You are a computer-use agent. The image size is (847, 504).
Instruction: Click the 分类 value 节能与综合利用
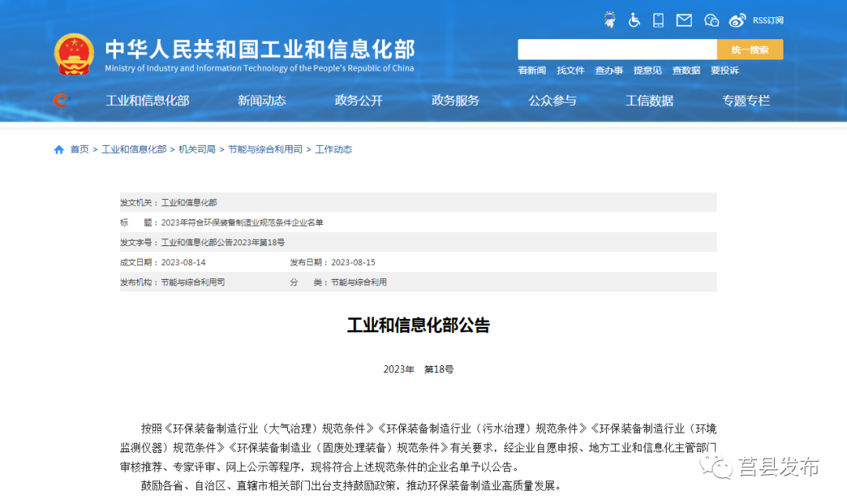[x=358, y=282]
